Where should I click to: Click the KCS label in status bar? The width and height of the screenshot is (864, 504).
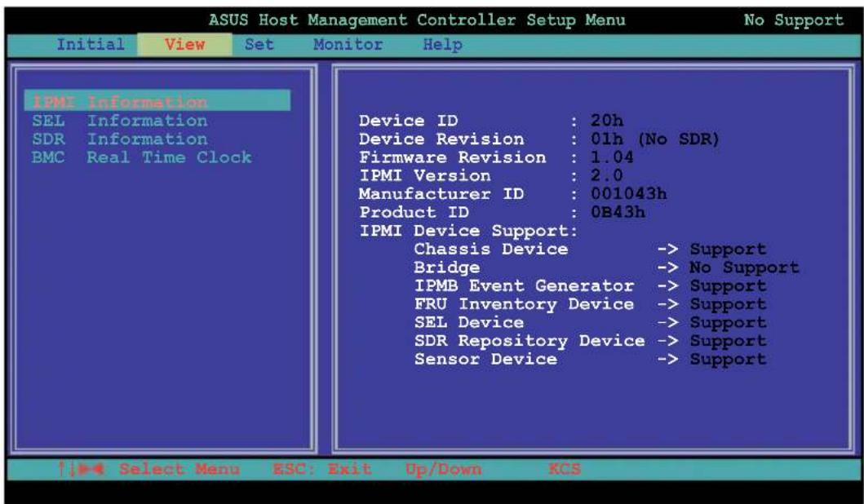pyautogui.click(x=565, y=469)
